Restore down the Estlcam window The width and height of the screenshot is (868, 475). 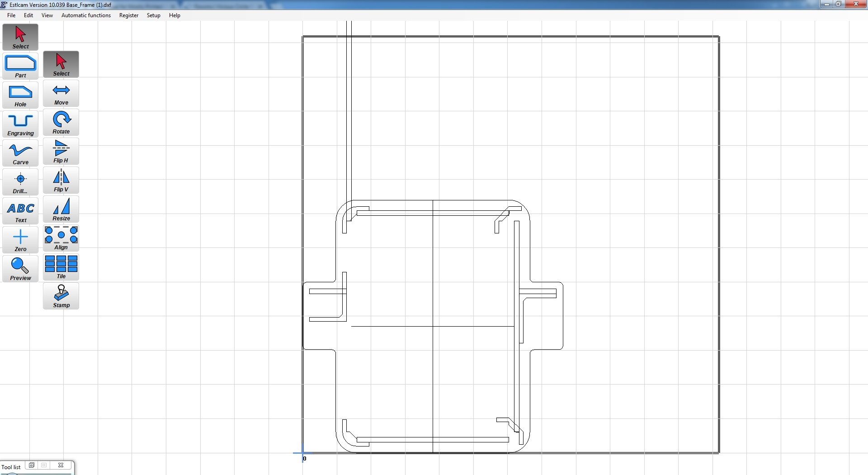pyautogui.click(x=838, y=4)
